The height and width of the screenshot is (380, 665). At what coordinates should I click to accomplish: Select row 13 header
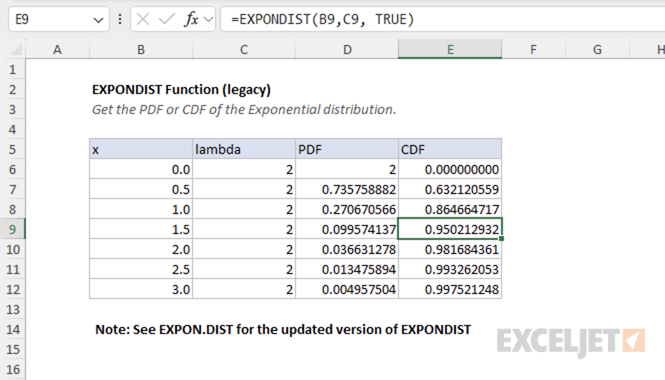click(x=13, y=309)
